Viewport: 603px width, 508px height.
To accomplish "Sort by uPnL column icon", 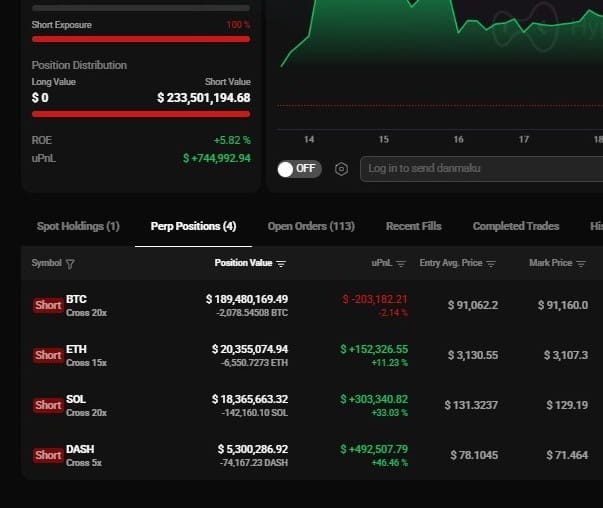I will pos(401,264).
